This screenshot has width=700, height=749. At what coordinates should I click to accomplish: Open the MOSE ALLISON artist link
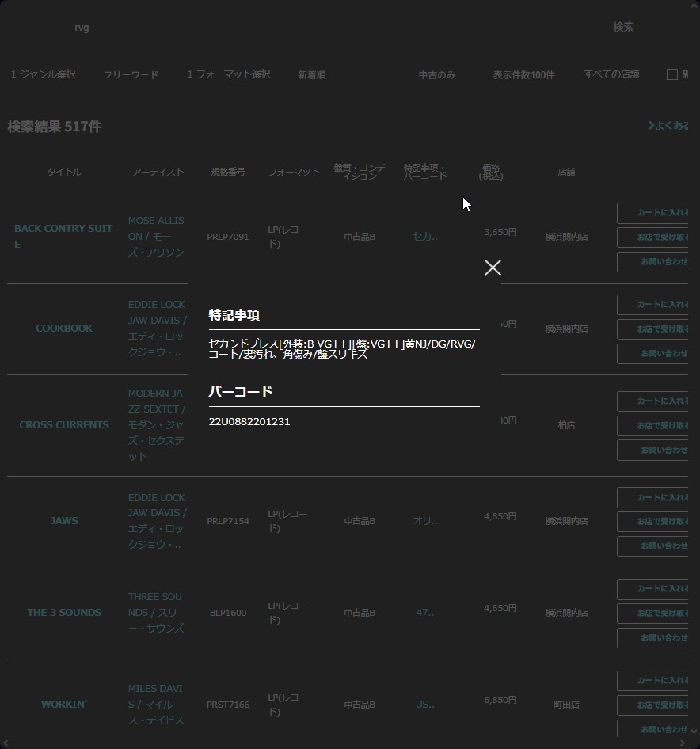[156, 236]
